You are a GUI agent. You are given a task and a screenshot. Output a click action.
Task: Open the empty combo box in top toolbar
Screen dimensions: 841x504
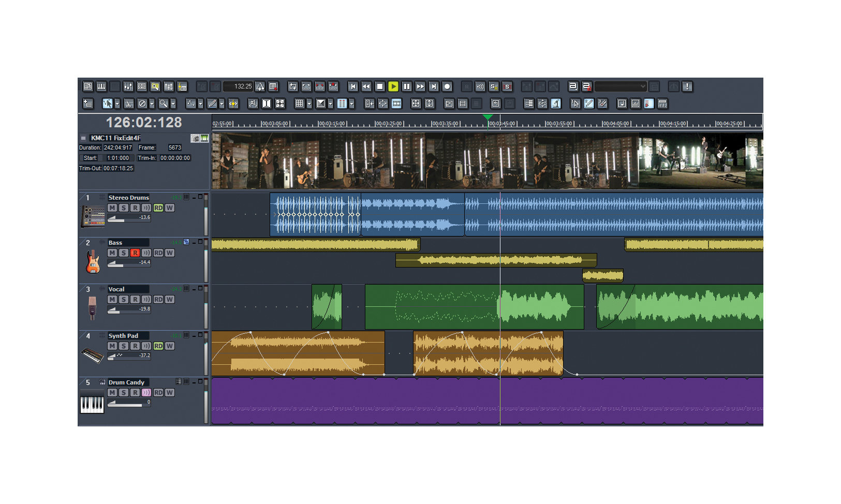coord(621,86)
